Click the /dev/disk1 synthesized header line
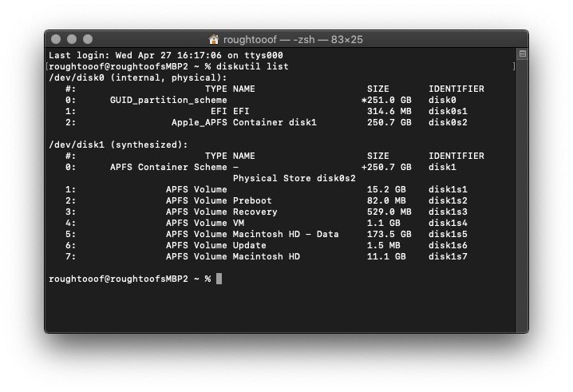 [x=118, y=145]
